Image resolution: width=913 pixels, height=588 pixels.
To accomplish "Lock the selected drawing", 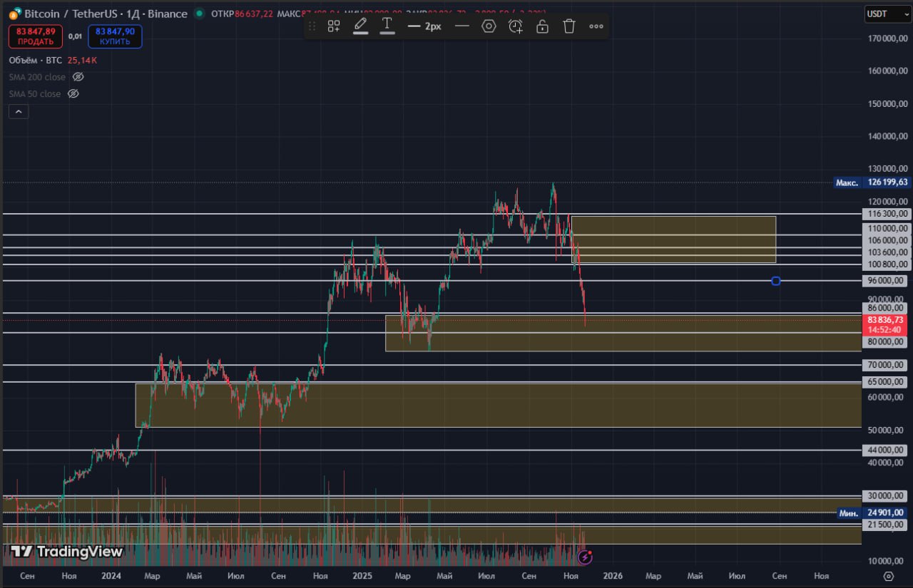I will (542, 26).
